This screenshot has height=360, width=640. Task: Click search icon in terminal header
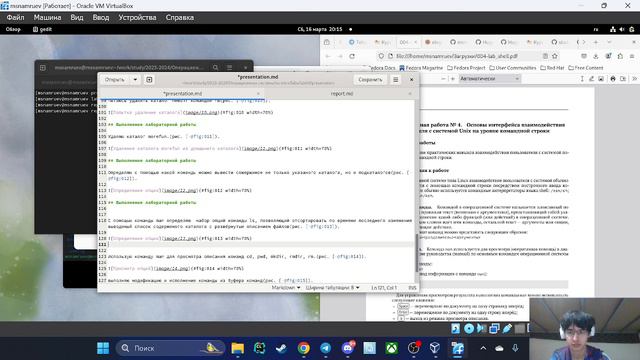tap(216, 67)
